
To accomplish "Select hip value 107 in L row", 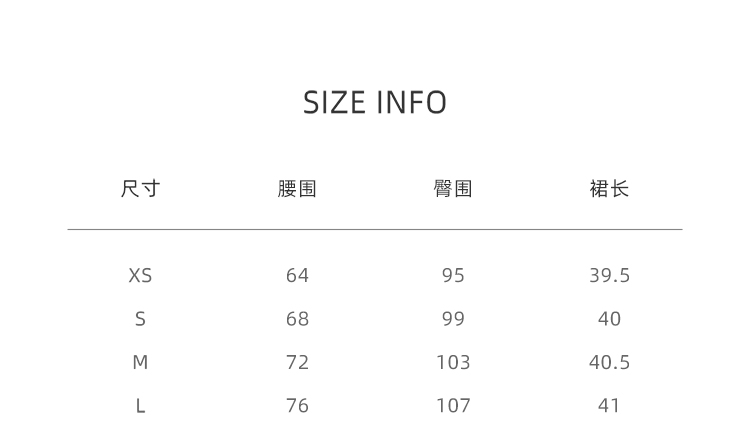I will coord(453,406).
